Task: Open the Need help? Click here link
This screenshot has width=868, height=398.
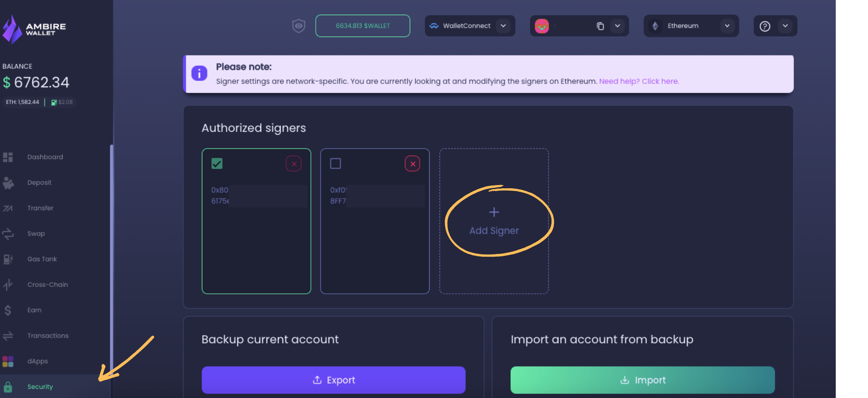Action: click(x=639, y=81)
